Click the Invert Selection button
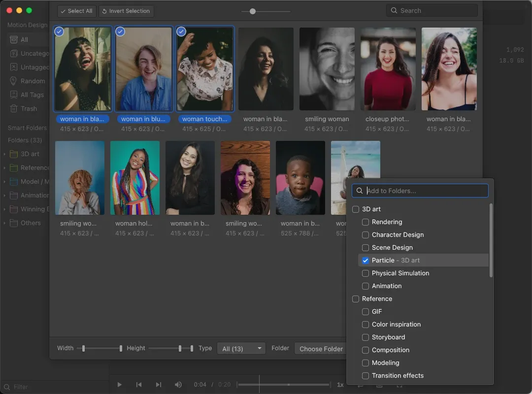The image size is (532, 394). click(x=126, y=11)
